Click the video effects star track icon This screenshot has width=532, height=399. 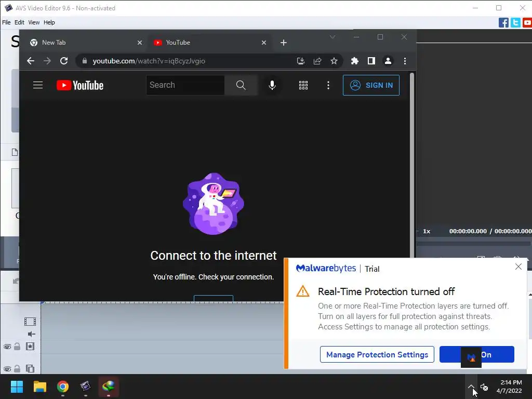[30, 347]
